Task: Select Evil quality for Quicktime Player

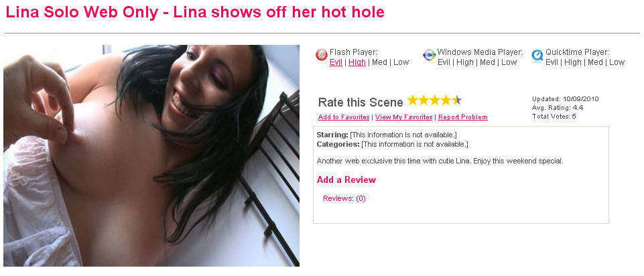Action: tap(552, 62)
